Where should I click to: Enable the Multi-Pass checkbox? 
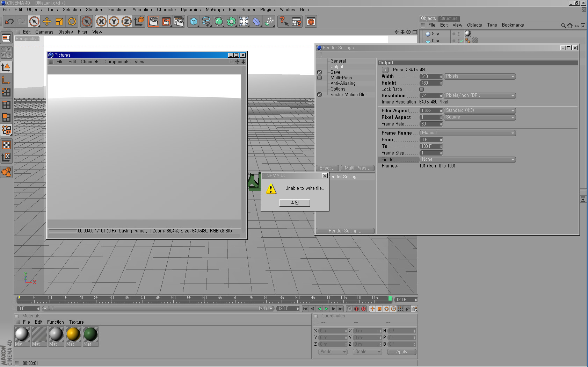319,78
